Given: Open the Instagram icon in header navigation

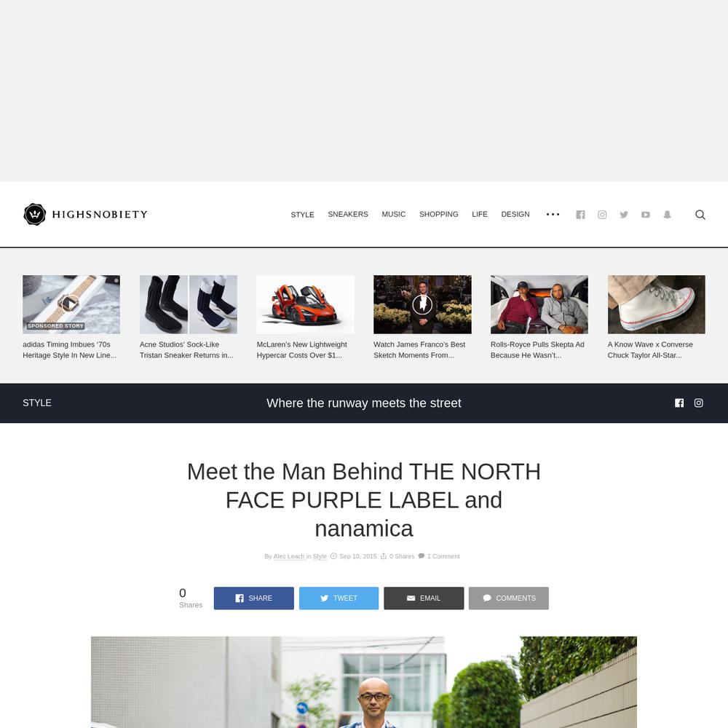Looking at the screenshot, I should click(602, 215).
